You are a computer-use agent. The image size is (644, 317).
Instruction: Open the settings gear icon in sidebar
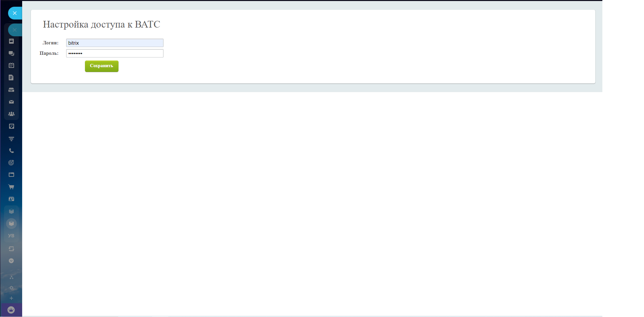tap(11, 288)
